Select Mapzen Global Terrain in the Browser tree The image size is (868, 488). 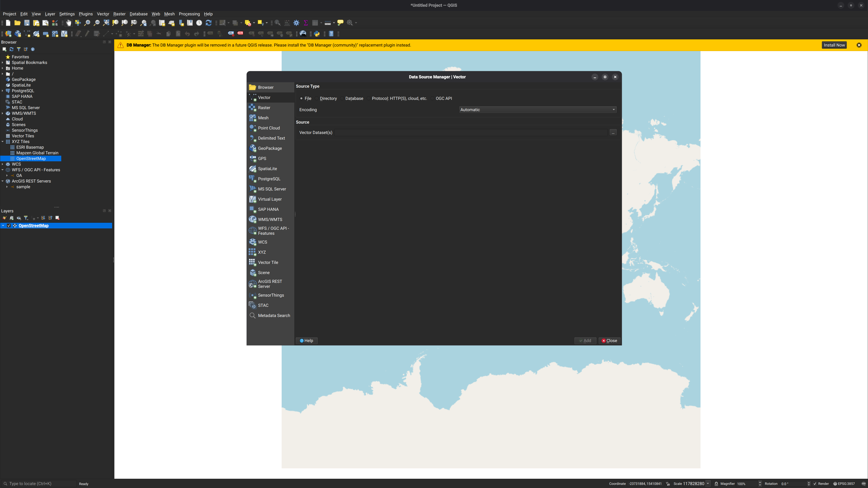click(37, 153)
